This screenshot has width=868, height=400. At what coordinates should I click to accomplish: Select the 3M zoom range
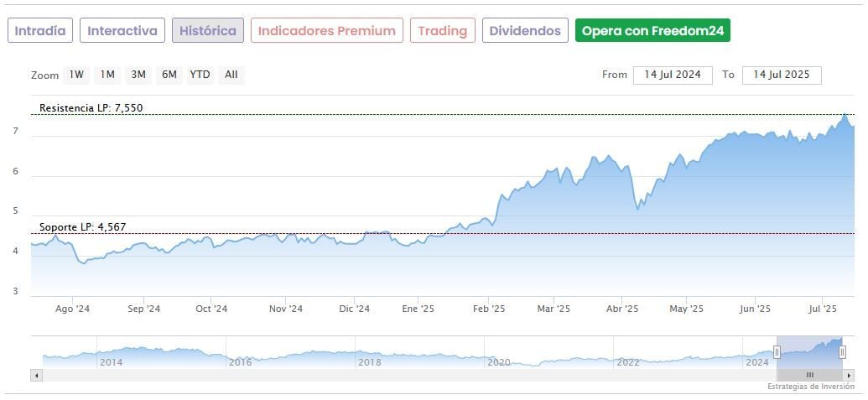click(138, 75)
